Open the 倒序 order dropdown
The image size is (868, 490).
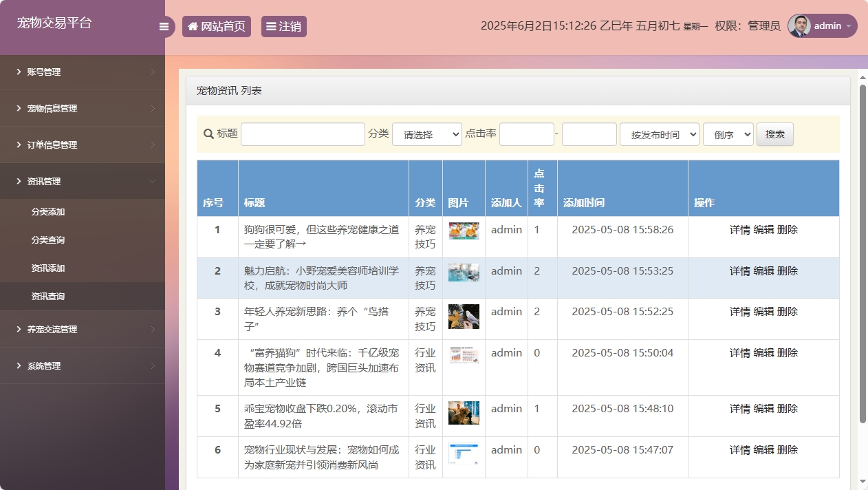point(728,135)
